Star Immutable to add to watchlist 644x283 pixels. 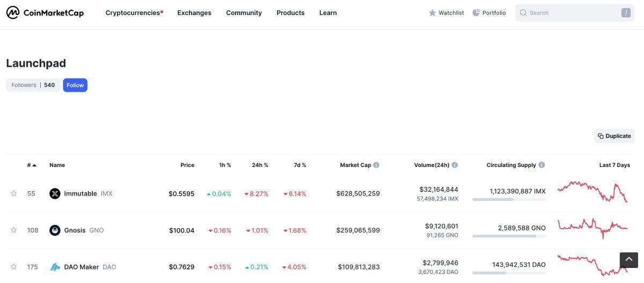pos(13,193)
